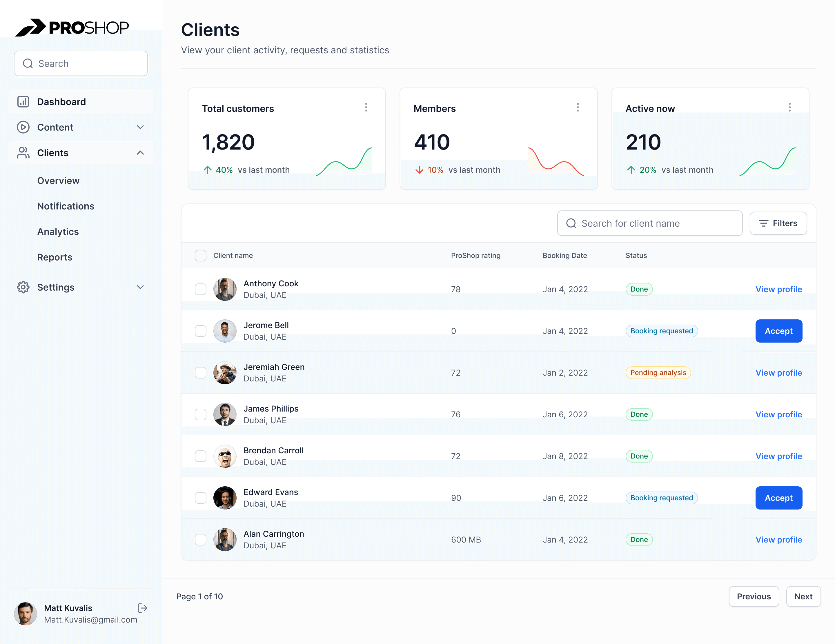Click the Search for client name field
This screenshot has height=644, width=835.
coord(649,223)
